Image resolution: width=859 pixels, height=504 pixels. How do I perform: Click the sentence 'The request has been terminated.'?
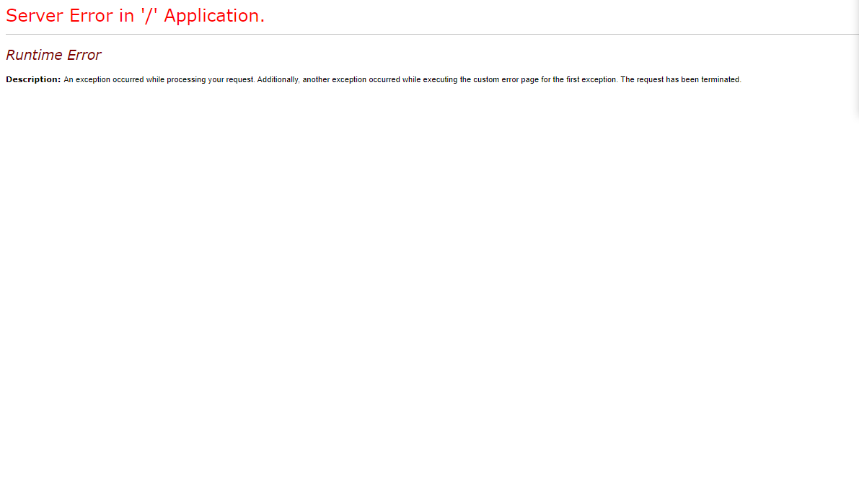680,79
